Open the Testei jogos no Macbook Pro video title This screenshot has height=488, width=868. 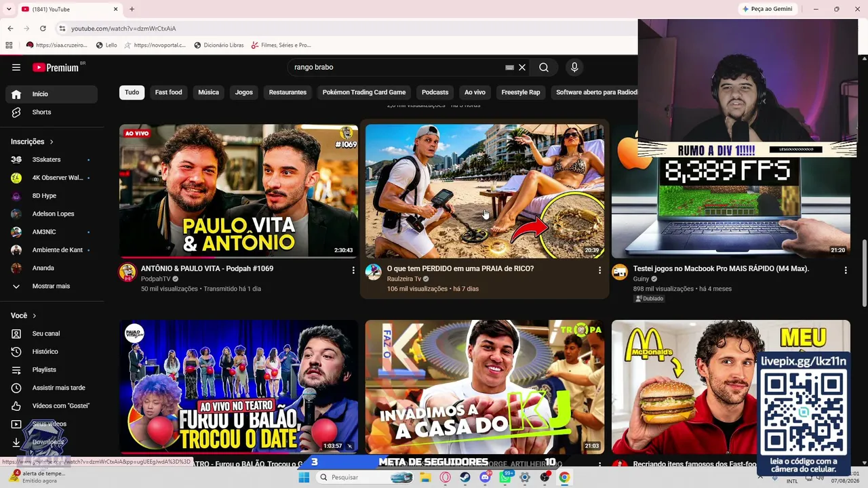coord(722,269)
